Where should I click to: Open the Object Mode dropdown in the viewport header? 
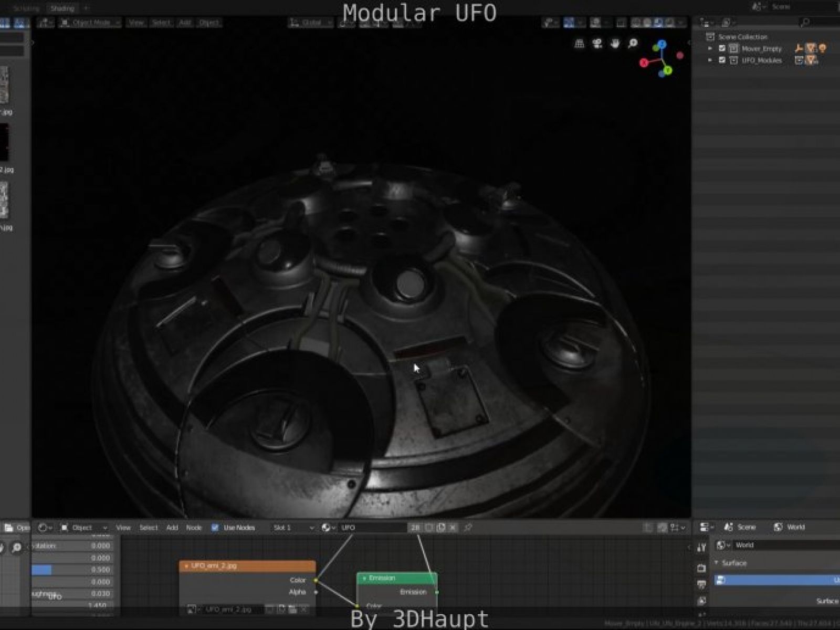pyautogui.click(x=90, y=23)
